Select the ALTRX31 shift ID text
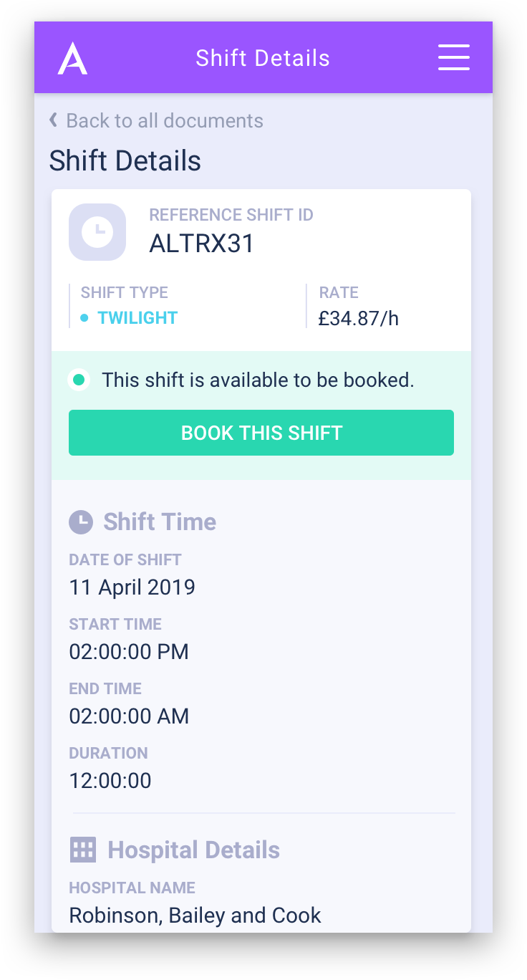Screen dimensions: 527x980 coord(202,244)
